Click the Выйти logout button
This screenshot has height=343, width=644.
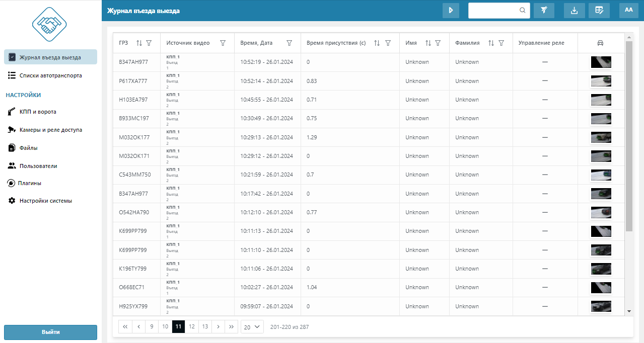50,332
